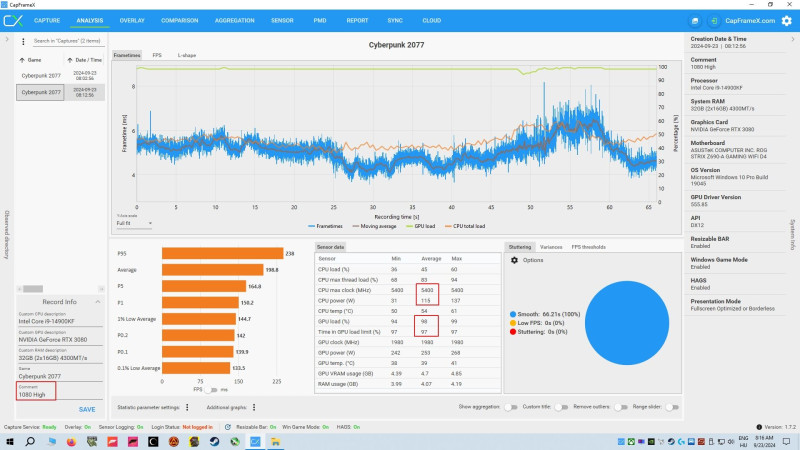Click the Search in Captures field
800x450 pixels.
(x=67, y=41)
